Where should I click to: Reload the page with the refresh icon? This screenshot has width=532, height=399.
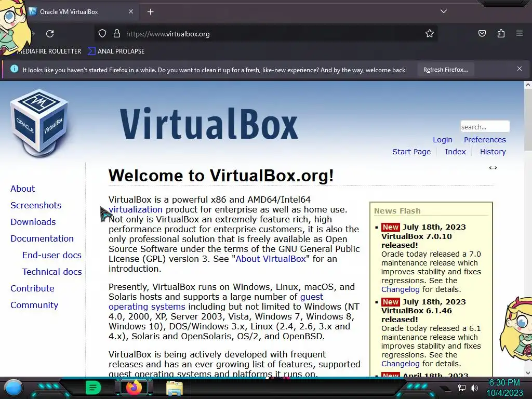click(x=50, y=34)
